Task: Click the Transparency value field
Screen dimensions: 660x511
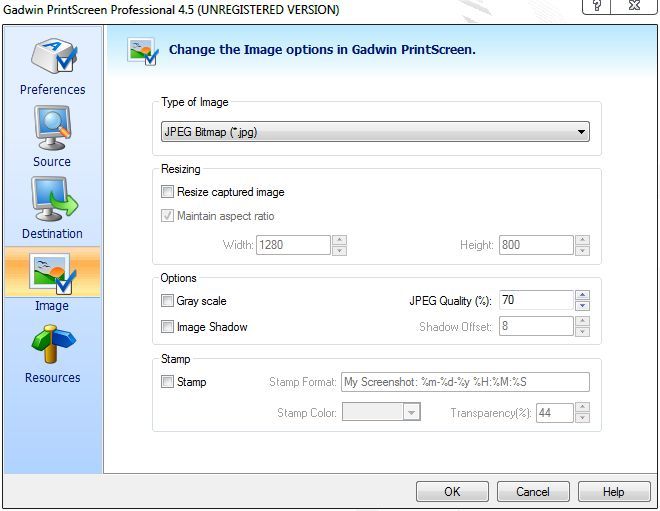Action: (555, 413)
